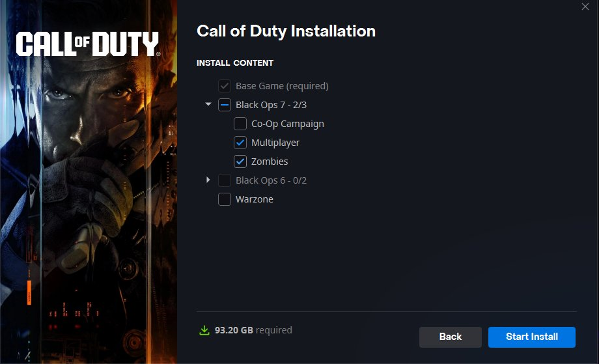Uncheck the Zombies checkbox
The image size is (599, 364).
[240, 161]
